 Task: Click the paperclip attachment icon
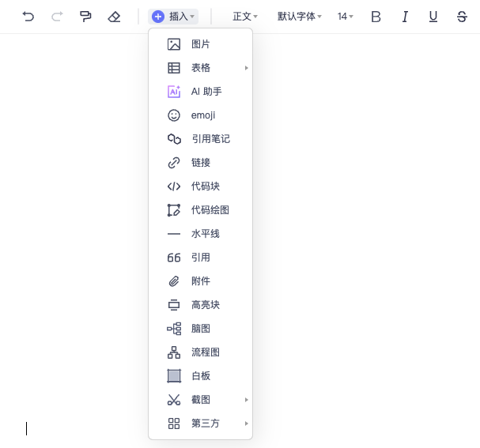click(x=174, y=281)
